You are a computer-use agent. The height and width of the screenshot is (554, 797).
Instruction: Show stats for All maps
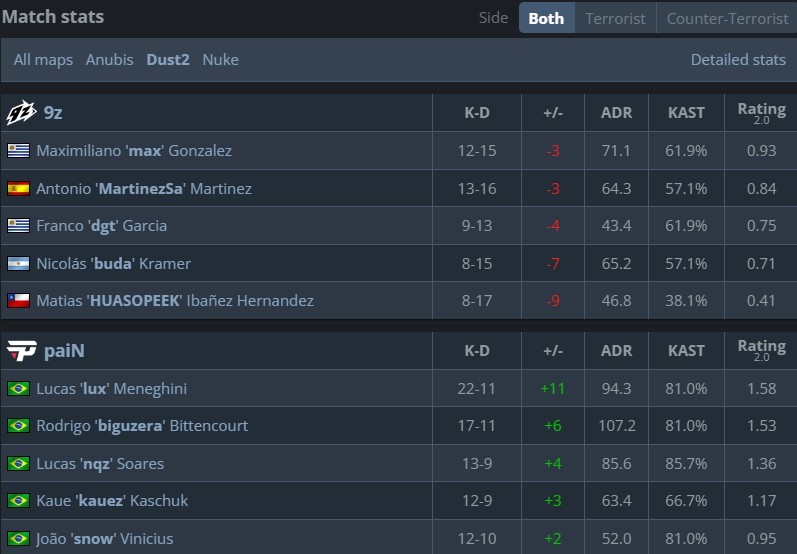point(43,60)
